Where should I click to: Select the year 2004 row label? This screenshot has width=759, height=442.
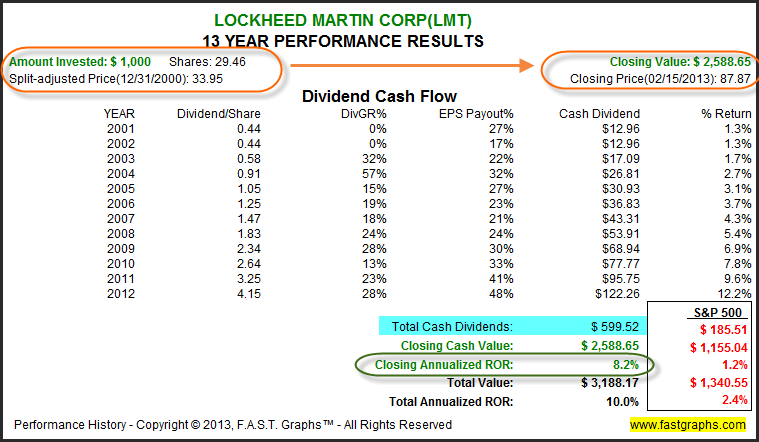pyautogui.click(x=121, y=174)
